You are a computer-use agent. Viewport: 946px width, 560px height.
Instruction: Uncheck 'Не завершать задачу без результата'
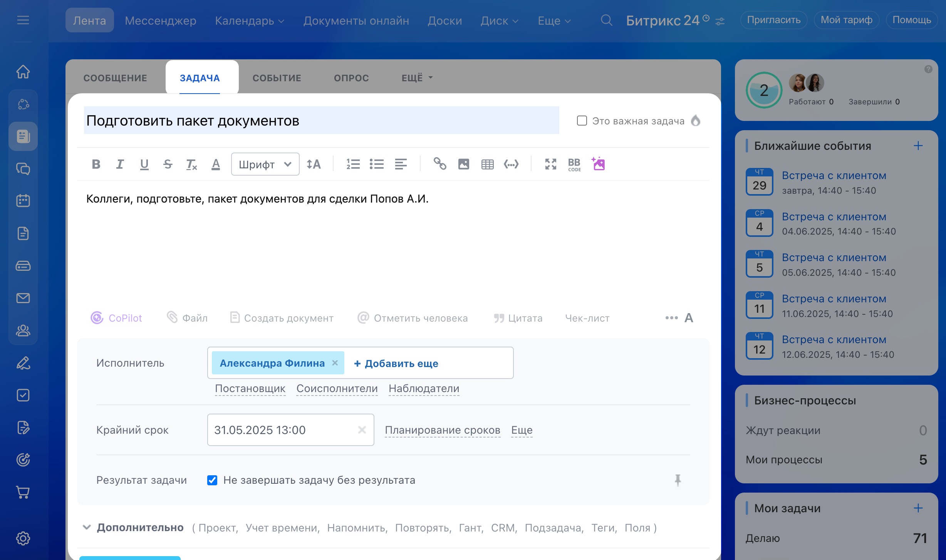click(212, 480)
